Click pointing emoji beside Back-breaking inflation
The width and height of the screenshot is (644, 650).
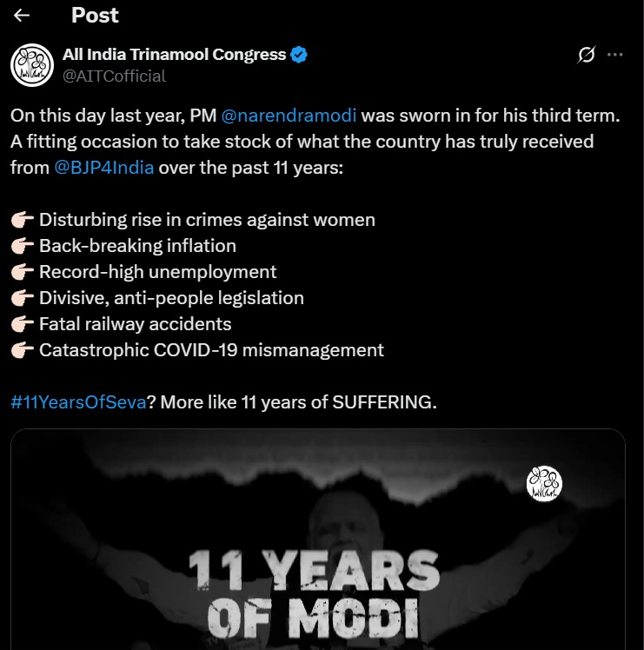(22, 246)
